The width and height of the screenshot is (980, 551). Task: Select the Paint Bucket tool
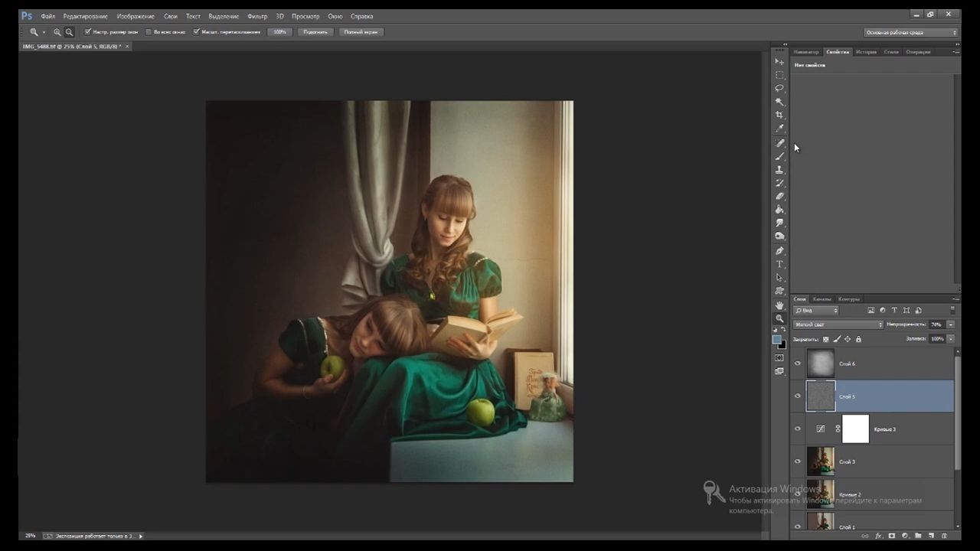pyautogui.click(x=779, y=210)
